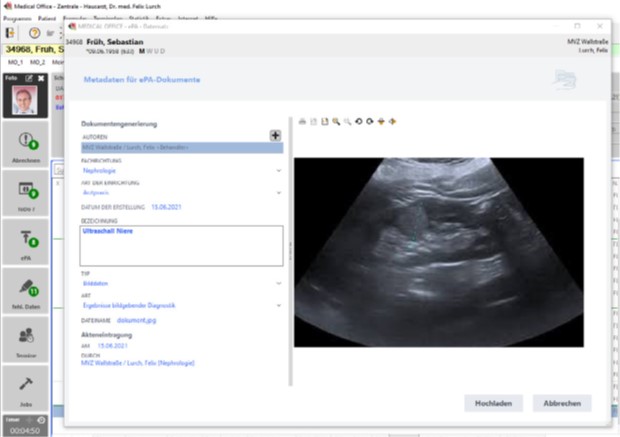Click the Datum der Erstellung value 15.06.2021
The image size is (620, 437).
pos(166,207)
